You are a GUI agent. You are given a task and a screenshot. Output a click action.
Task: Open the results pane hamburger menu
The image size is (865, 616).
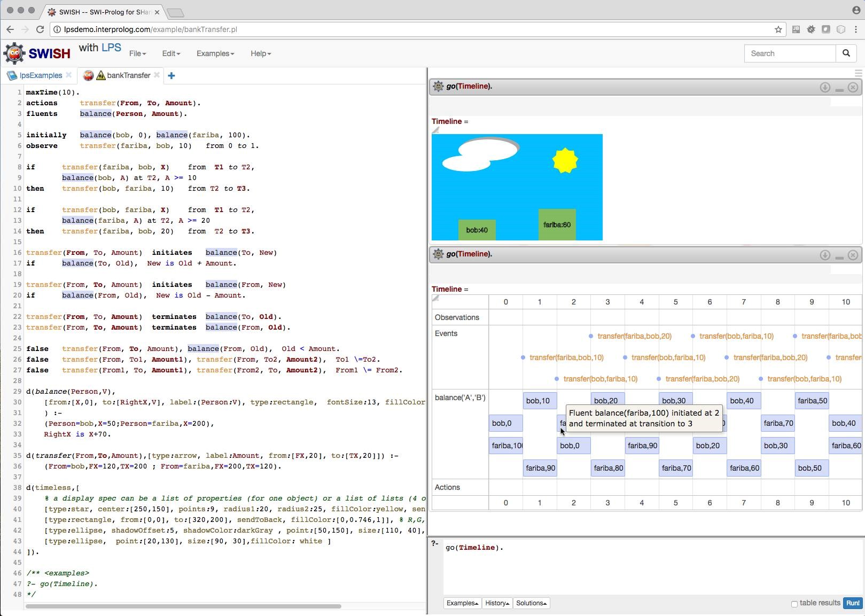(x=858, y=73)
